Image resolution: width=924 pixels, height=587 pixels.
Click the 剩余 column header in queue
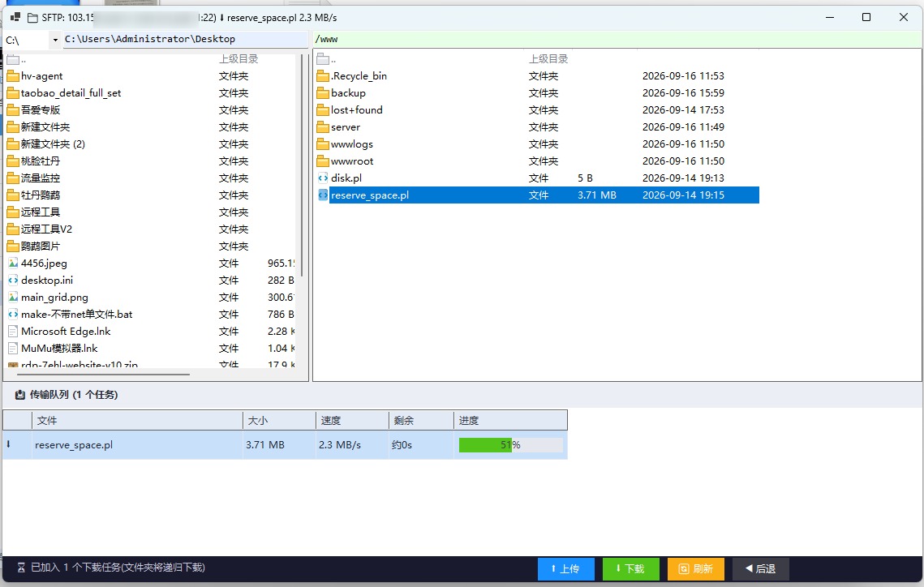421,420
